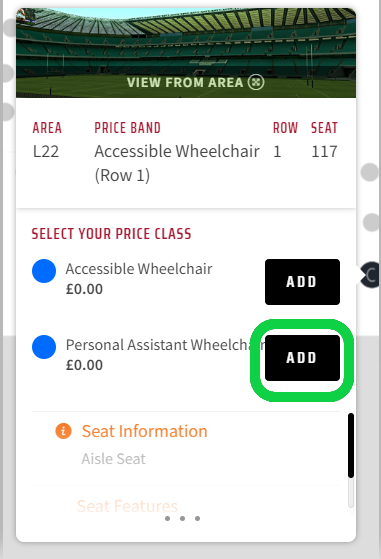The image size is (381, 559).
Task: Click the stadium stands preview image
Action: click(x=186, y=53)
